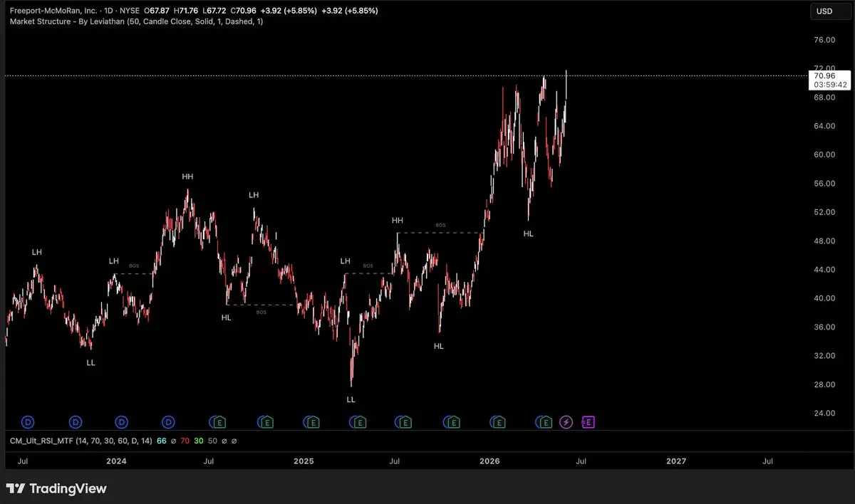The height and width of the screenshot is (504, 855).
Task: Click the 56.00 price scale value
Action: [x=824, y=184]
